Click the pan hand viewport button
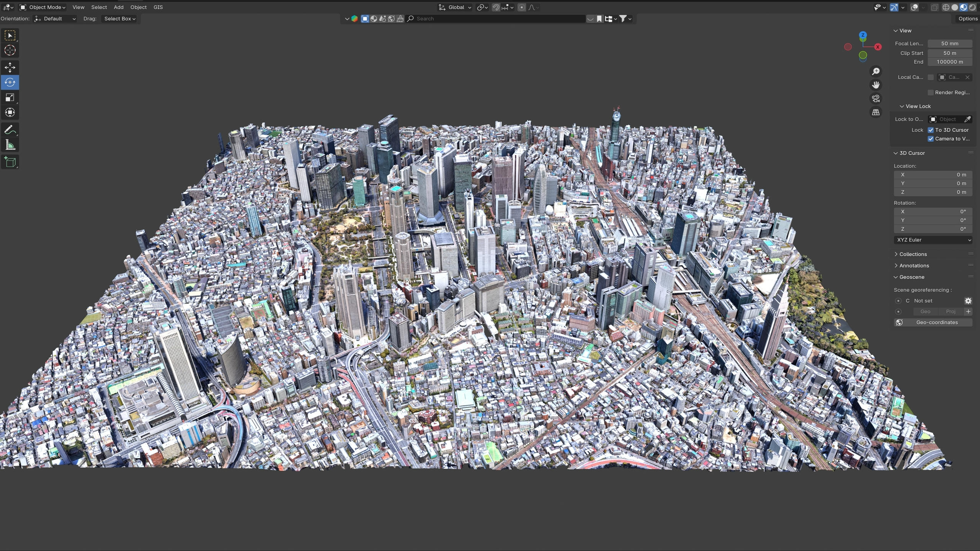980x551 pixels. pyautogui.click(x=875, y=85)
